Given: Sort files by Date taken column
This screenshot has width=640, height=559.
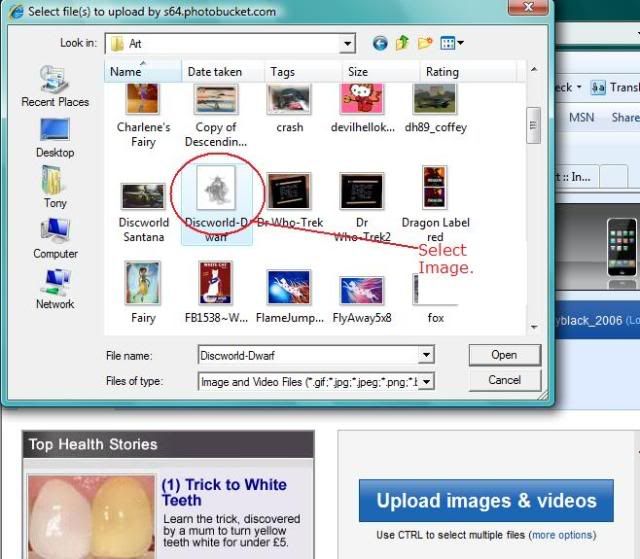Looking at the screenshot, I should [214, 72].
